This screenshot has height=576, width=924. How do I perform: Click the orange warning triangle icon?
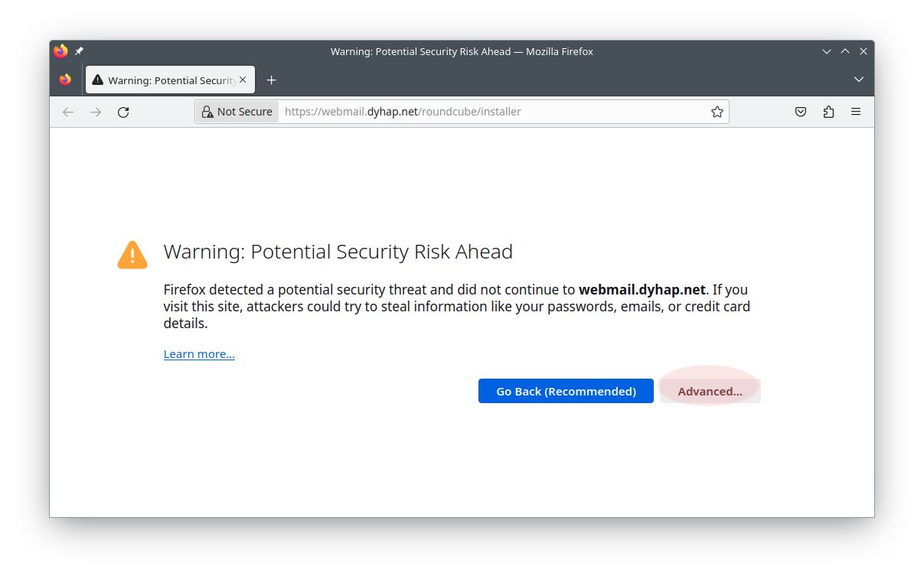click(132, 255)
